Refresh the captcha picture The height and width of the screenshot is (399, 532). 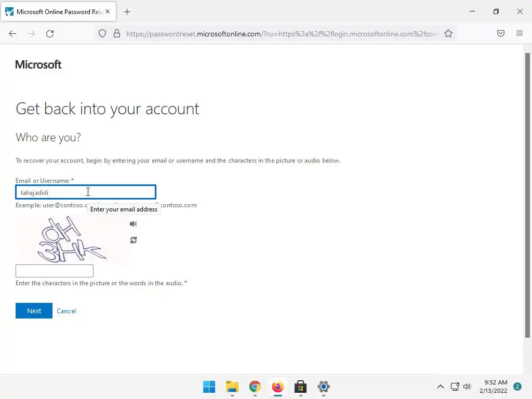(134, 240)
